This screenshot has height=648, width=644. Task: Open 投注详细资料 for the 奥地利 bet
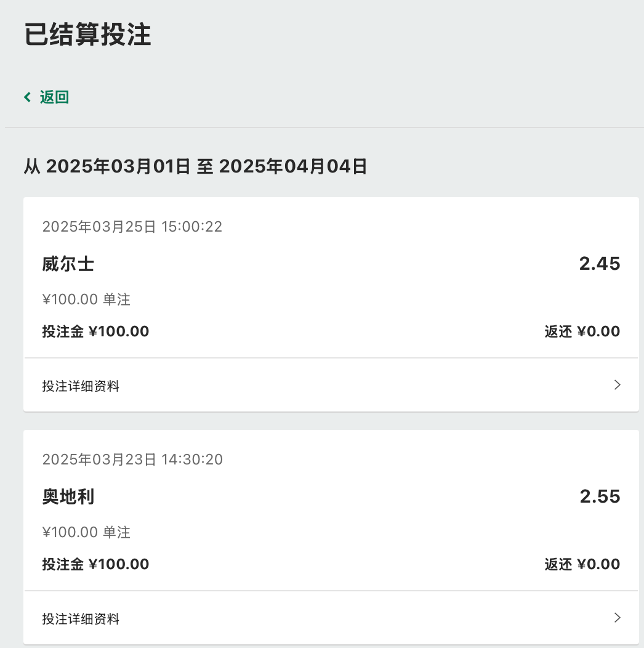pos(81,619)
